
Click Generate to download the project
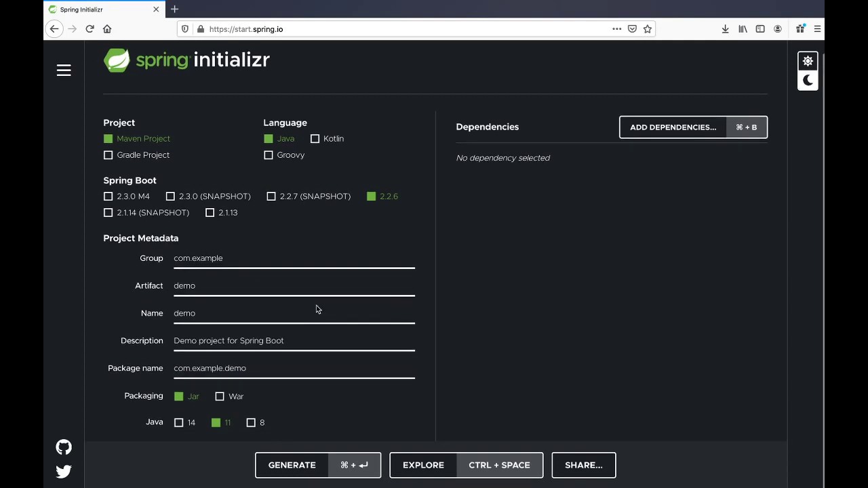click(x=318, y=465)
